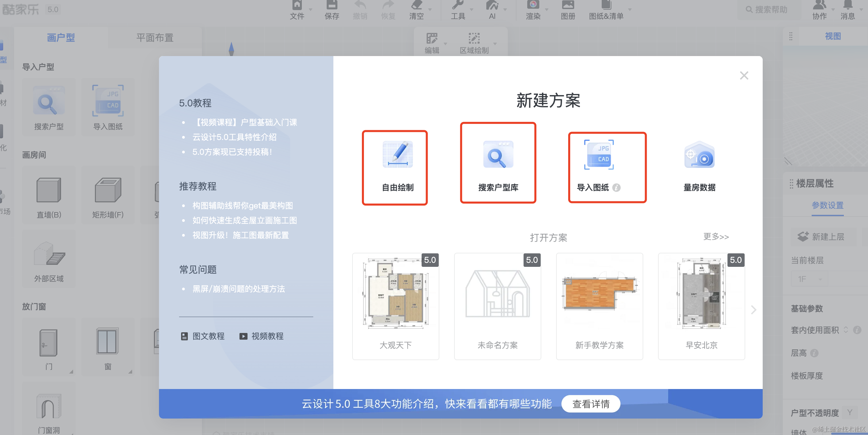868x435 pixels.
Task: Click the 更多>> link
Action: 716,237
